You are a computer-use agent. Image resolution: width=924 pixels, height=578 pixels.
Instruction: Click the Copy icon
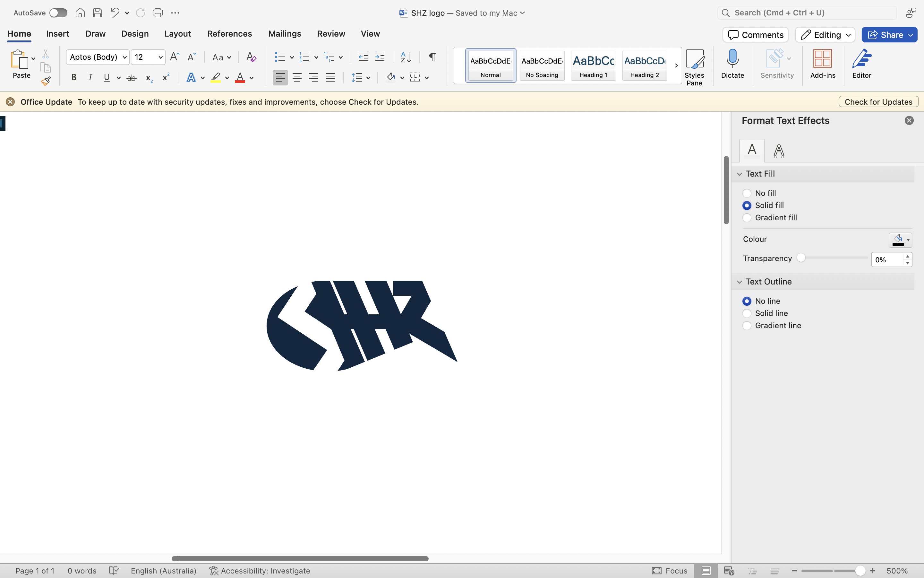46,67
